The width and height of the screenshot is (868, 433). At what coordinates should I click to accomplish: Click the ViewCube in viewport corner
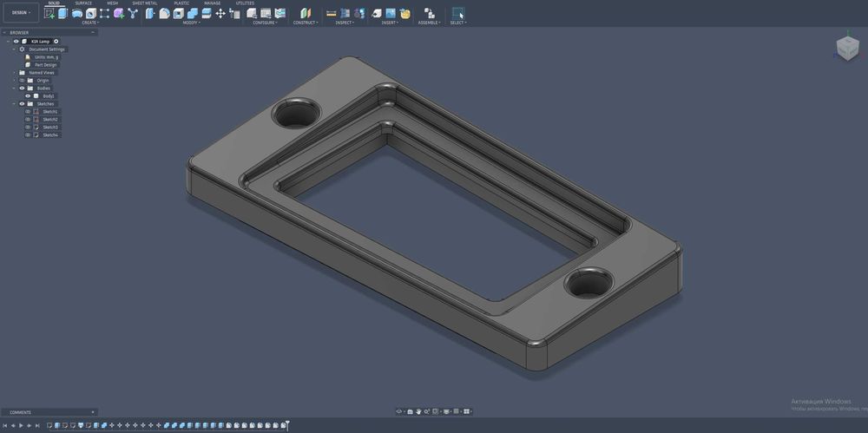[847, 49]
